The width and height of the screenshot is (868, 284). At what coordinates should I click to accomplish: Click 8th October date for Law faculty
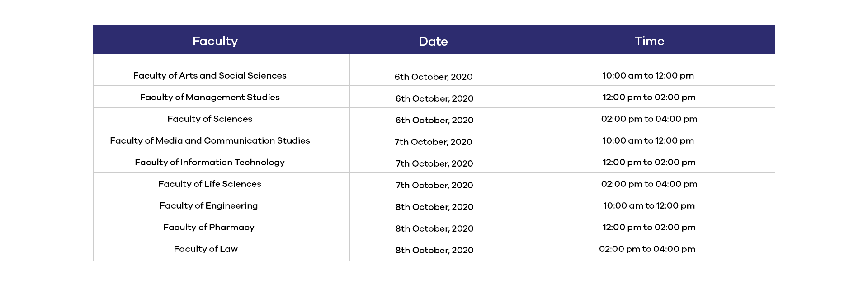pos(434,250)
